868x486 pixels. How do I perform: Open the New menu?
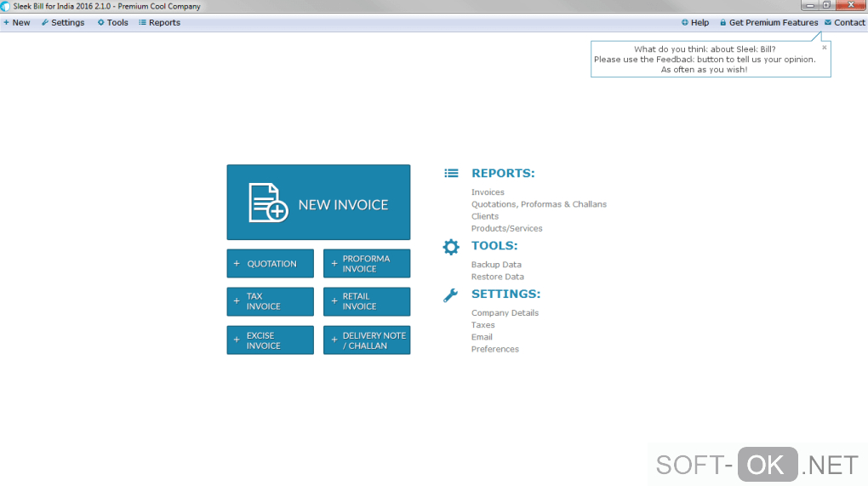[17, 23]
